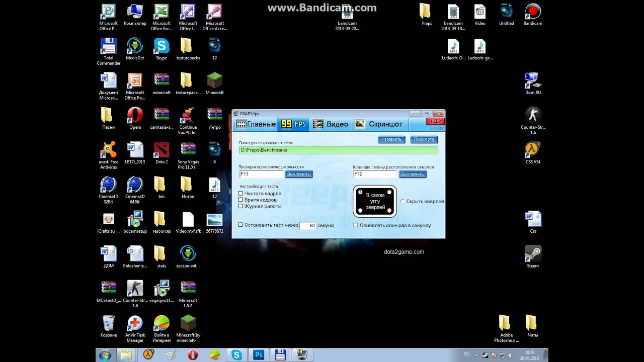The width and height of the screenshot is (644, 362).
Task: Click the Fraps icon in the taskbar
Action: (302, 355)
